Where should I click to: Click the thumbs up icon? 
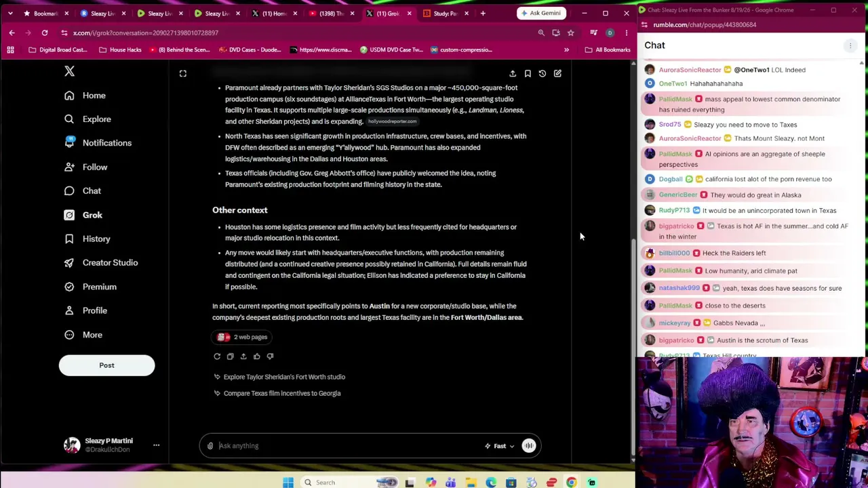coord(256,357)
